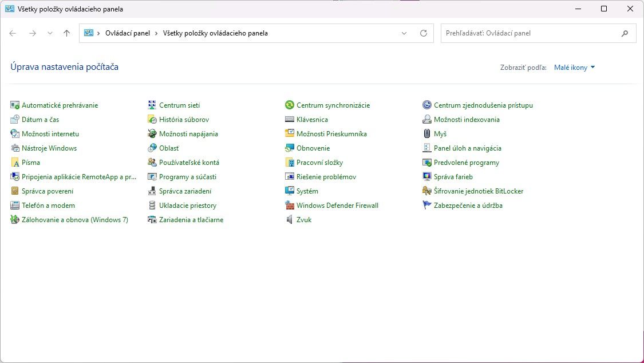Open the Správca zariadení icon
This screenshot has width=644, height=363.
click(x=152, y=191)
